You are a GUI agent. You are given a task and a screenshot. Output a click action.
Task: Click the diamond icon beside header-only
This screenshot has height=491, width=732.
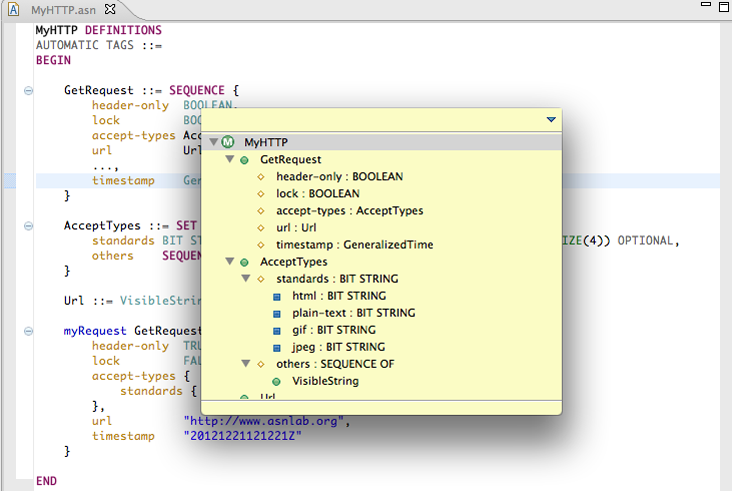click(x=261, y=177)
